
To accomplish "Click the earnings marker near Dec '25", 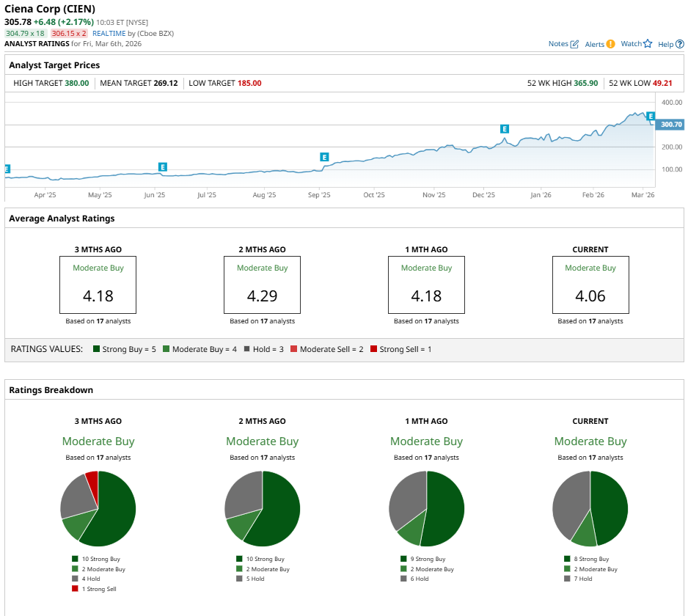I will pos(504,129).
